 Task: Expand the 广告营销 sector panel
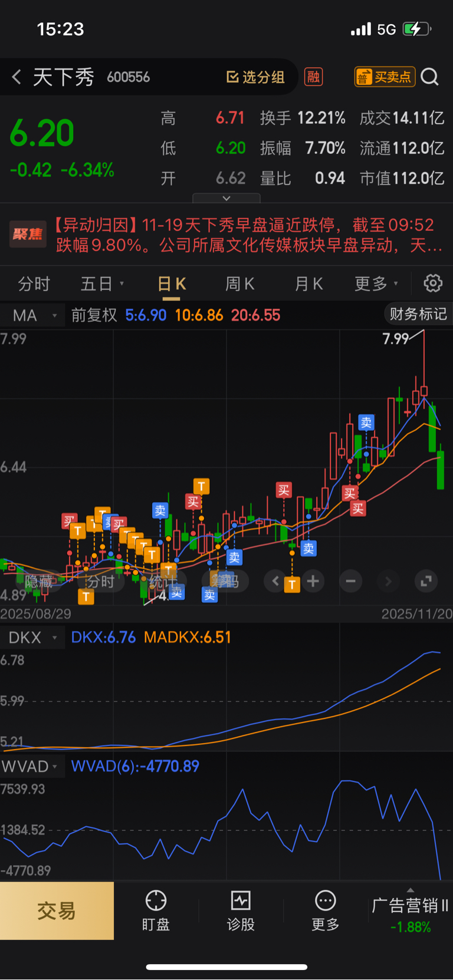pos(411,911)
